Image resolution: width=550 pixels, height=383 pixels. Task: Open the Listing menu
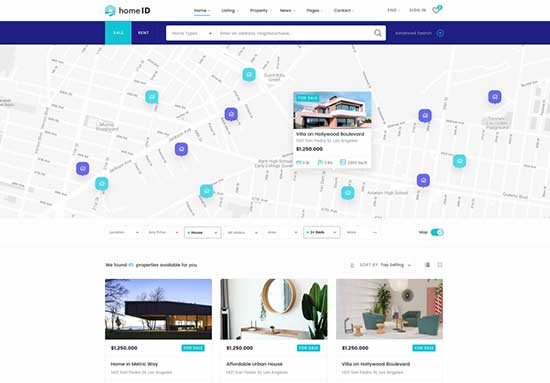pos(230,11)
